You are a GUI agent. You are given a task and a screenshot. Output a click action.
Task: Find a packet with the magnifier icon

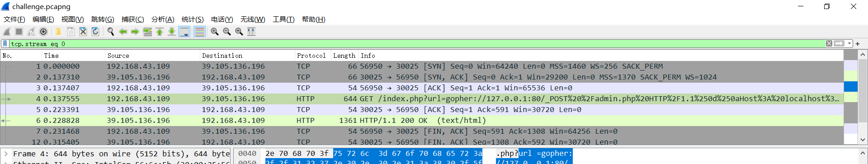(x=110, y=32)
